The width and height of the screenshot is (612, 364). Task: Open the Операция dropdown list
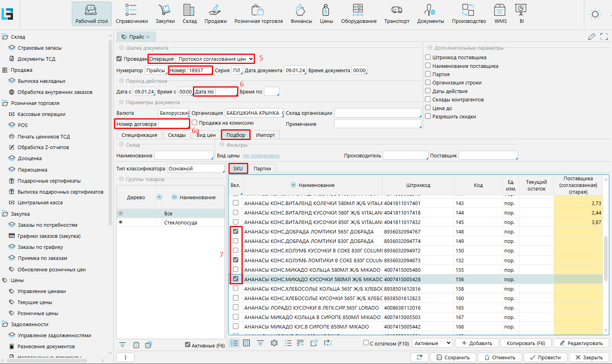pos(214,59)
